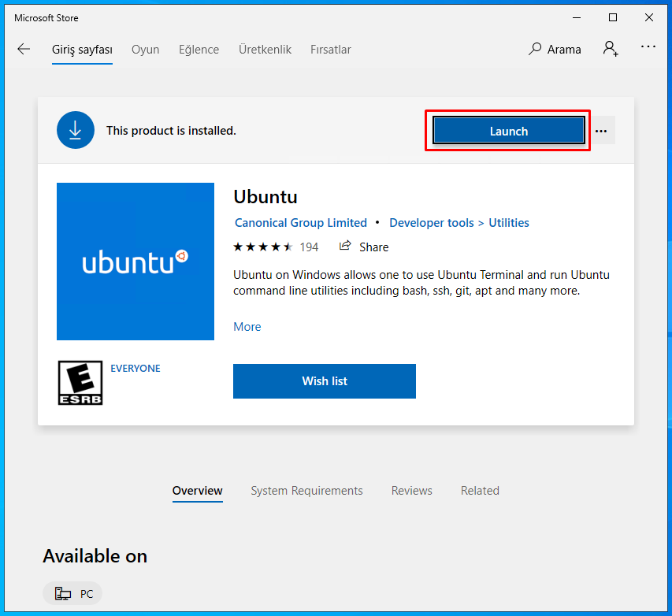Maximize the Microsoft Store window
Screen dimensions: 672x616
pyautogui.click(x=613, y=17)
